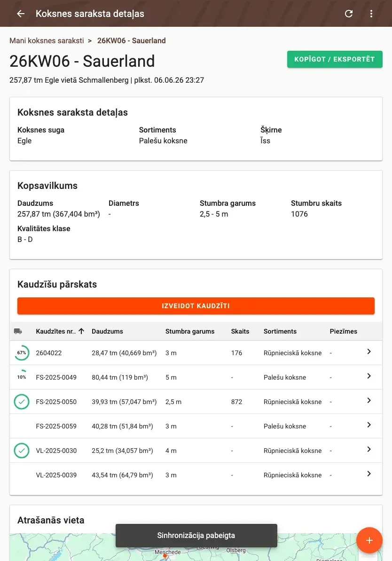The width and height of the screenshot is (392, 561).
Task: Click quantity 80,44 tm (119 bm³)
Action: point(120,377)
